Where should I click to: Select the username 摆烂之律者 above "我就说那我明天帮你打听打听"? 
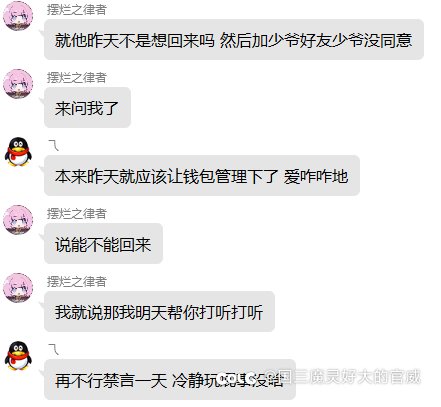click(x=77, y=282)
